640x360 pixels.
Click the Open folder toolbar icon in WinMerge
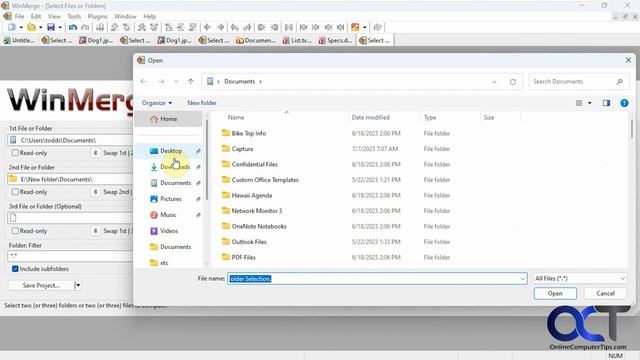tap(31, 27)
